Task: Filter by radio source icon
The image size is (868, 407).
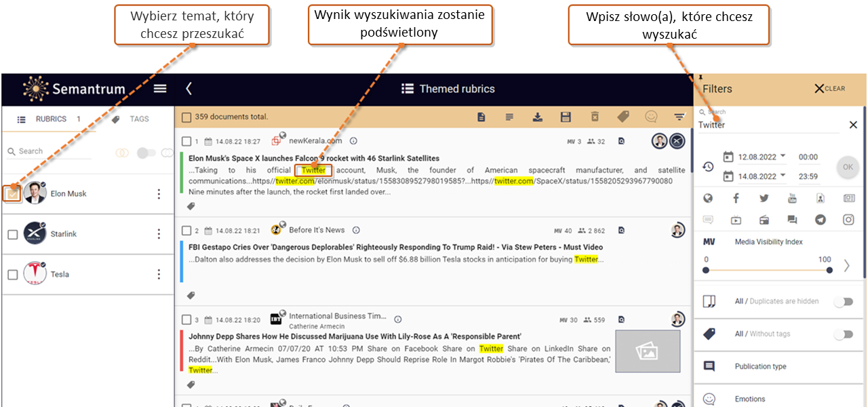Action: pos(764,220)
